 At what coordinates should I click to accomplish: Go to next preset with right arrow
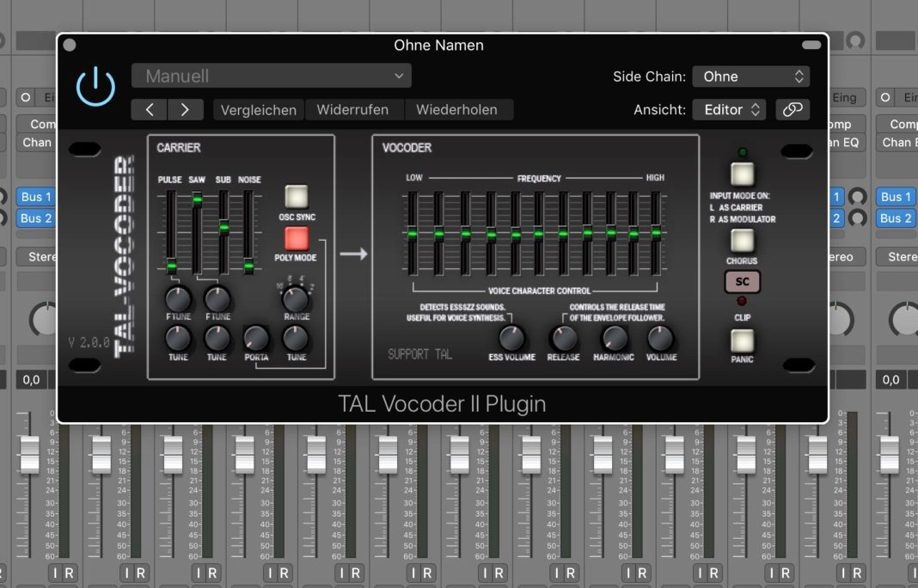tap(185, 110)
